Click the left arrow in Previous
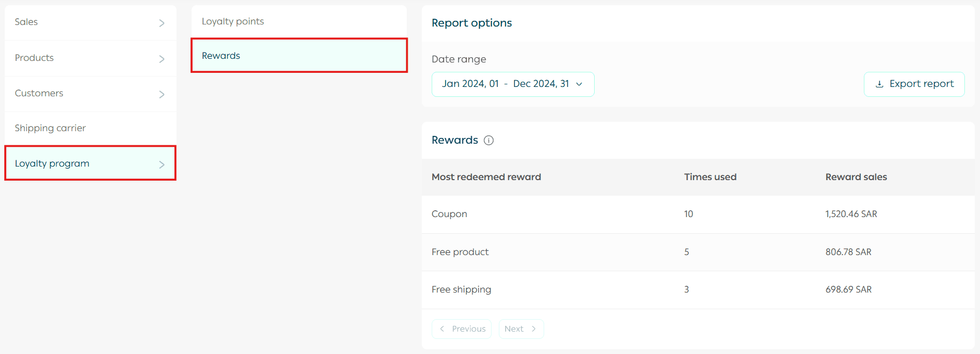This screenshot has height=354, width=980. [442, 329]
